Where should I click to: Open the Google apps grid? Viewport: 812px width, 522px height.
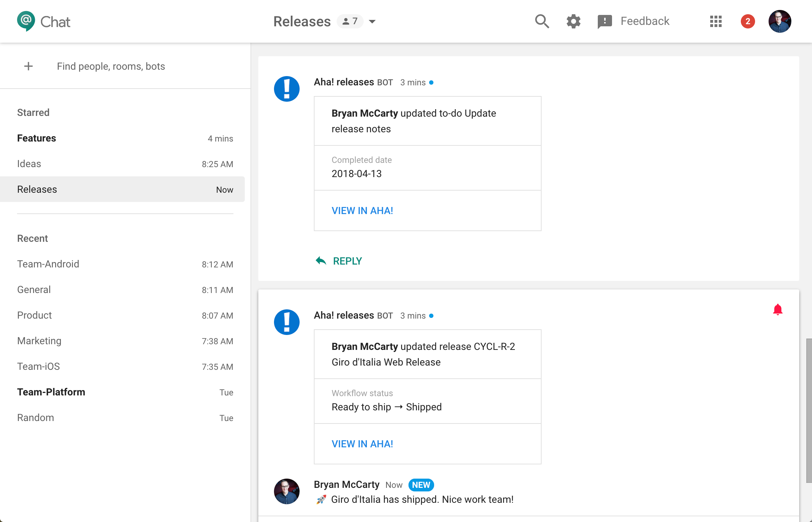715,21
